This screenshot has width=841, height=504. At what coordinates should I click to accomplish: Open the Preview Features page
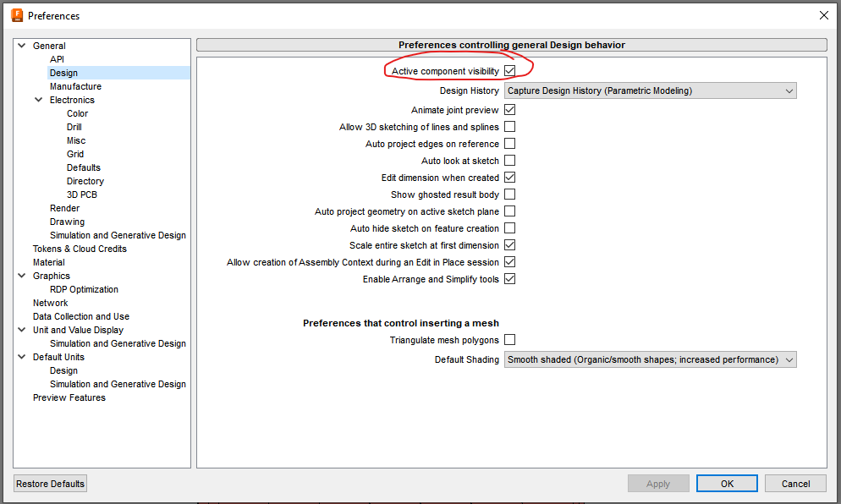coord(69,397)
